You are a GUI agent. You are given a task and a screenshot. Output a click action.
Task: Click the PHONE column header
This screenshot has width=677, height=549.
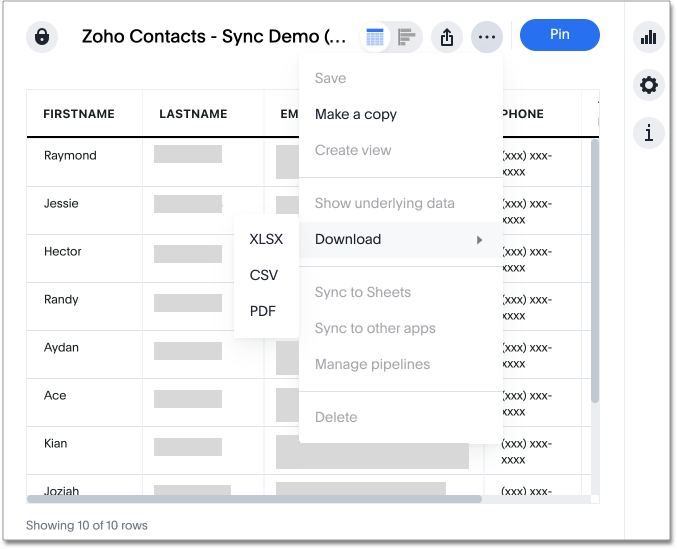[x=523, y=114]
